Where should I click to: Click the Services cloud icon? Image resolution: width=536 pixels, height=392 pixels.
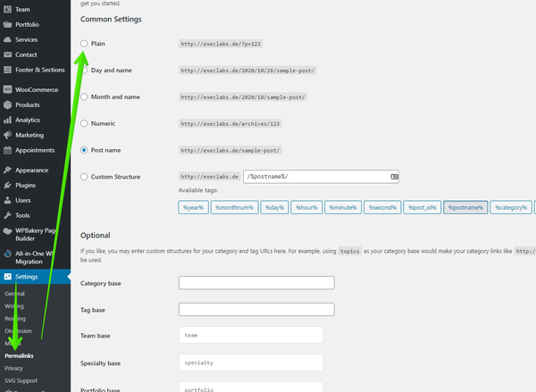(7, 39)
